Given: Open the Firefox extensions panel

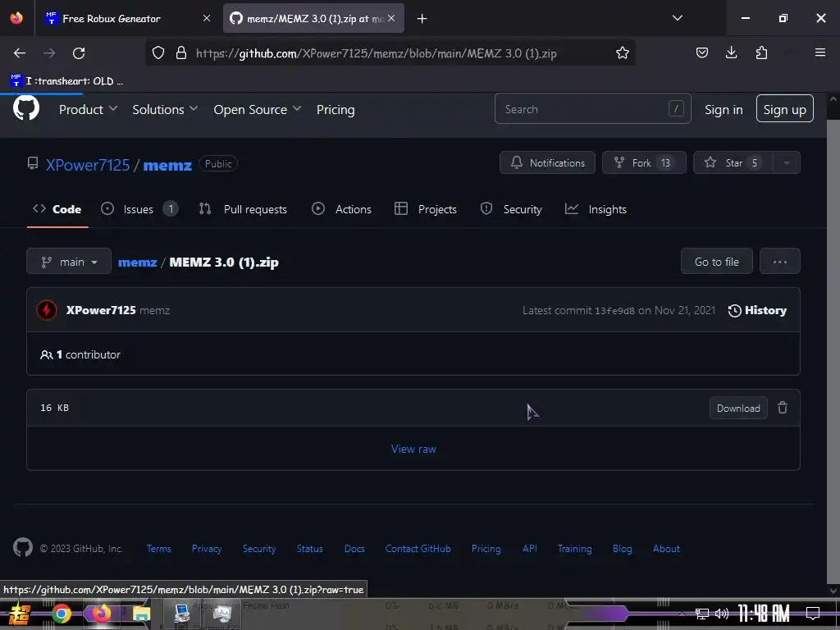Looking at the screenshot, I should 761,52.
